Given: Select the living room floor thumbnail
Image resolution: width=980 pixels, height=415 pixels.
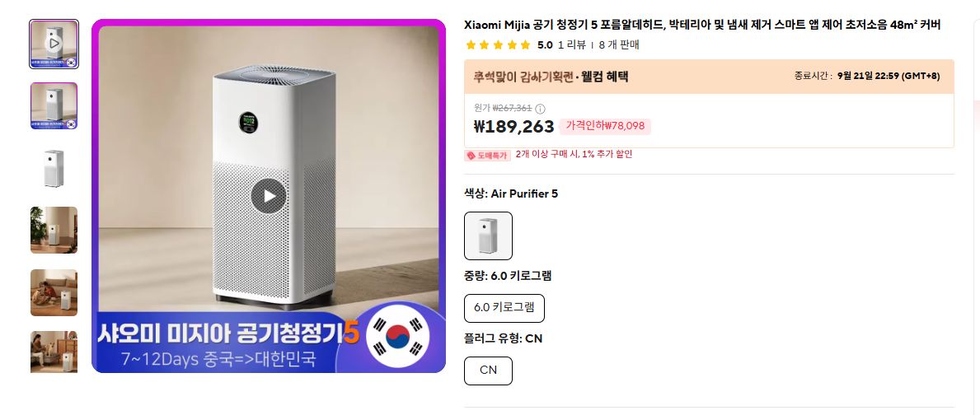Looking at the screenshot, I should click(x=54, y=292).
